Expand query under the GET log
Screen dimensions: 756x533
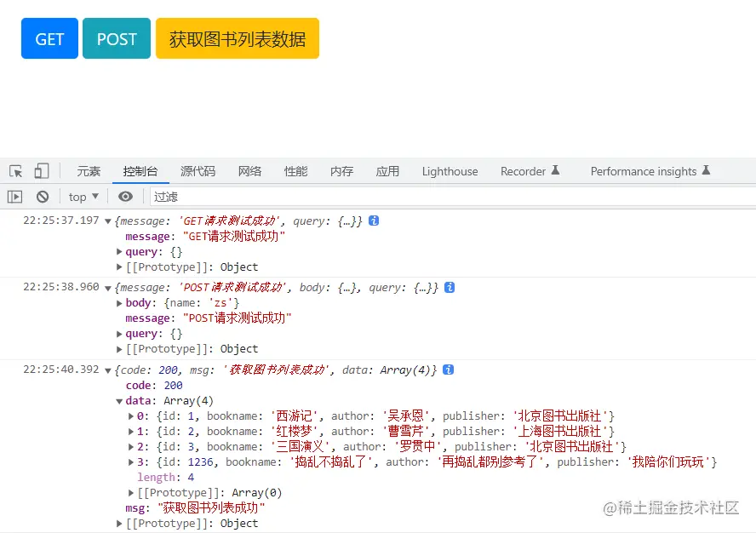pos(119,251)
